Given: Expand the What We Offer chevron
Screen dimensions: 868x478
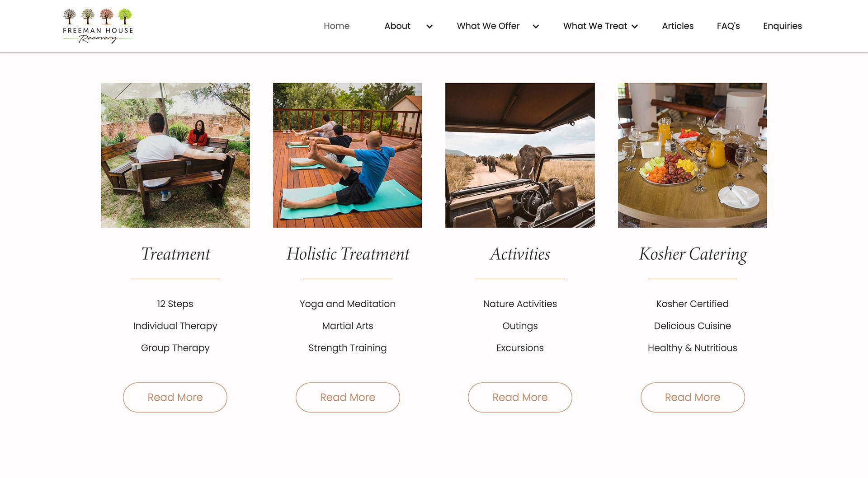Looking at the screenshot, I should (x=536, y=27).
